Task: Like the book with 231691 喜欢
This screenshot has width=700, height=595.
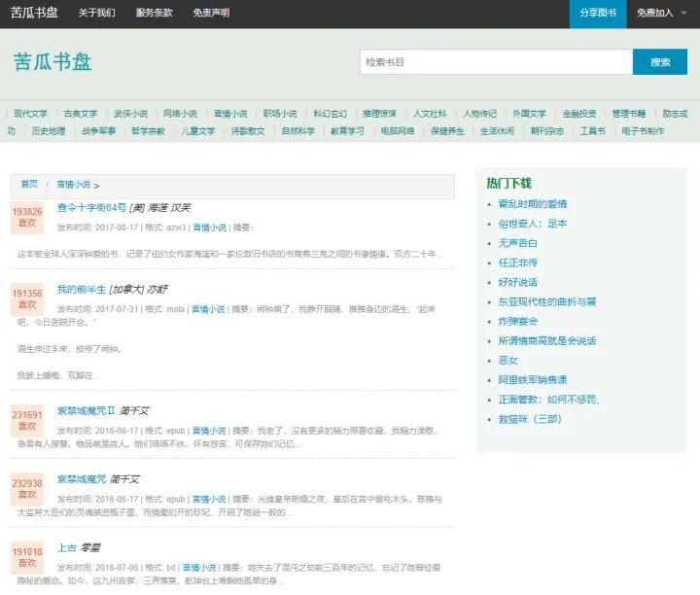Action: (x=27, y=420)
